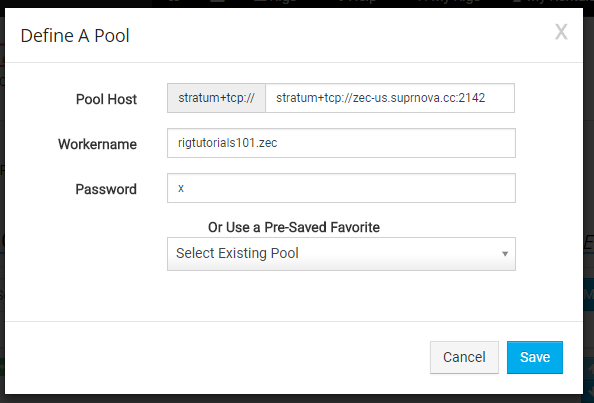Click the Or Use a Pre-Saved Favorite text
594x403 pixels.
tap(294, 227)
